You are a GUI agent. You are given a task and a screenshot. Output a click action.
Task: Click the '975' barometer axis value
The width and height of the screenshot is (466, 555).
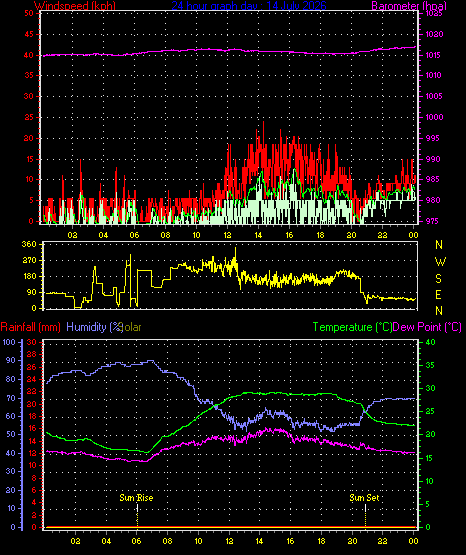point(432,221)
